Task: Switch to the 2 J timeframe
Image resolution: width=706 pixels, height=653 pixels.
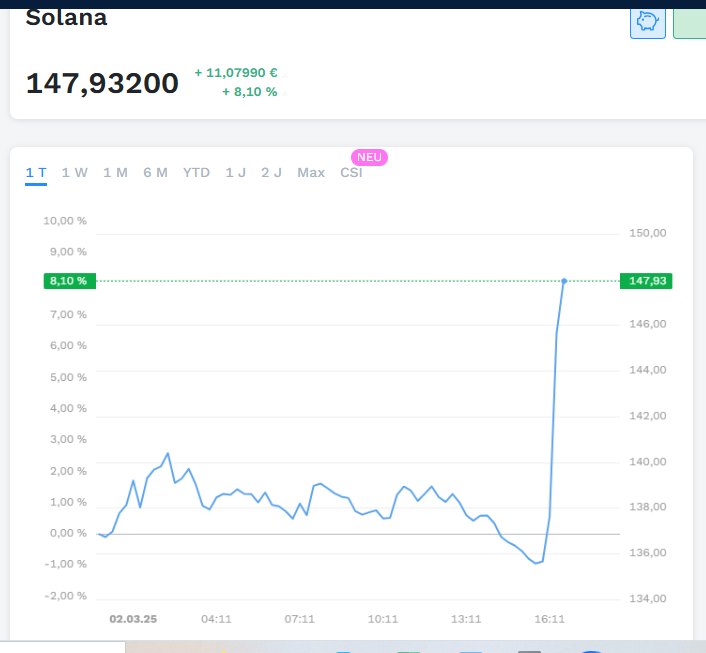Action: coord(272,173)
